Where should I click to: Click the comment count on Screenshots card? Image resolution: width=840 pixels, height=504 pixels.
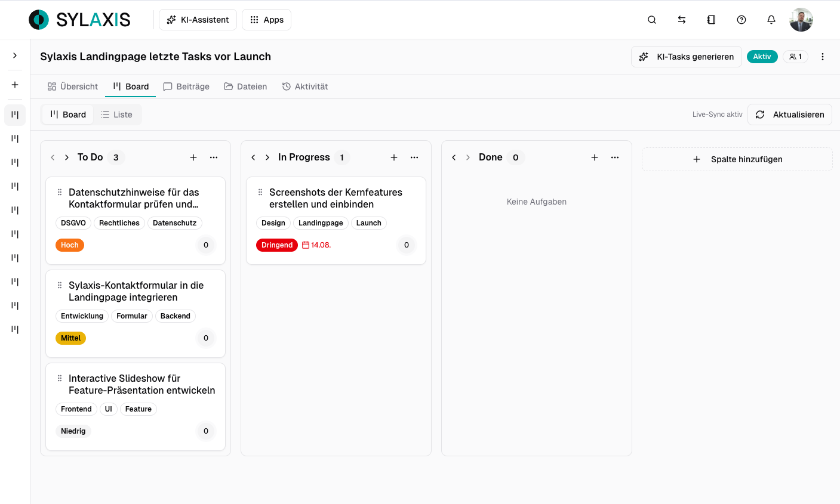tap(407, 245)
